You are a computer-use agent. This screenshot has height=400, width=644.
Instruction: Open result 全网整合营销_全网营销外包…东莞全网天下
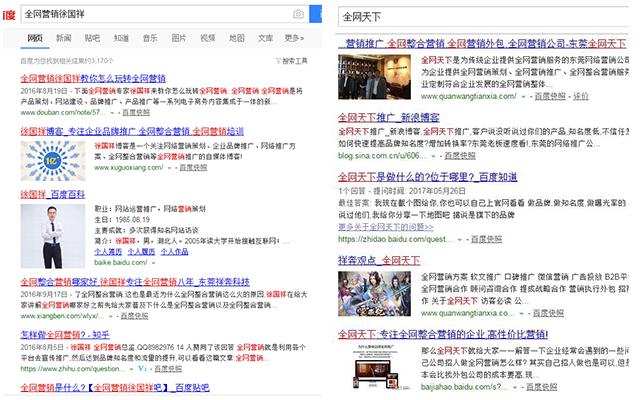click(x=483, y=44)
